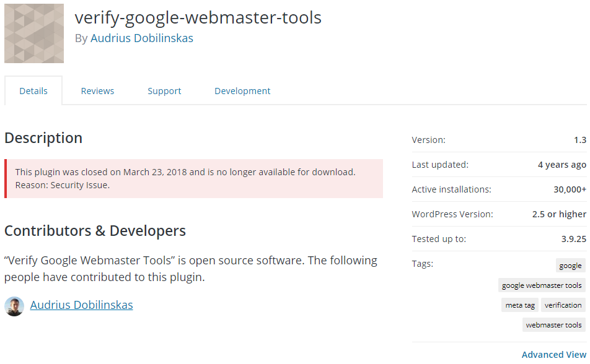Screen dimensions: 590x364
Task: Open the Advanced View link
Action: coord(554,355)
